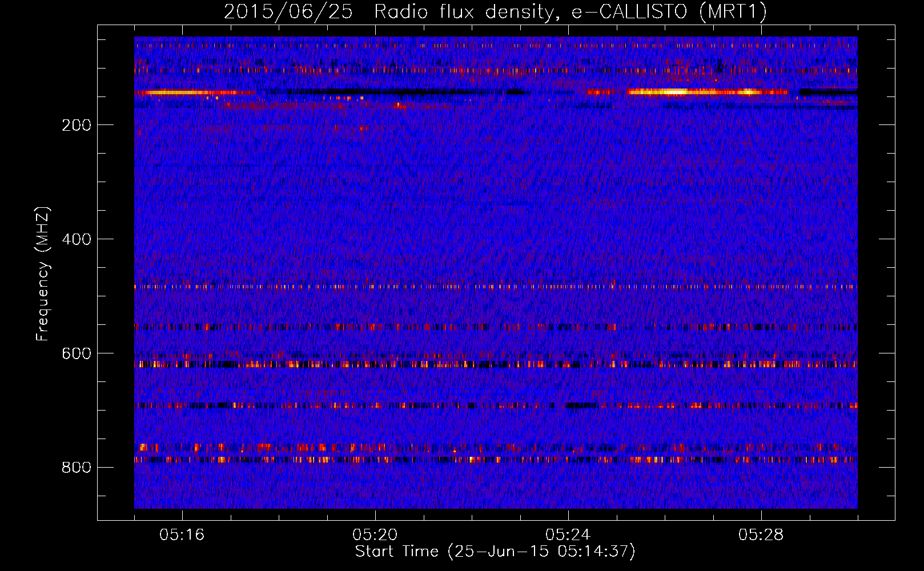The width and height of the screenshot is (924, 571).
Task: Click the 05:28 time tick label
Action: point(761,535)
